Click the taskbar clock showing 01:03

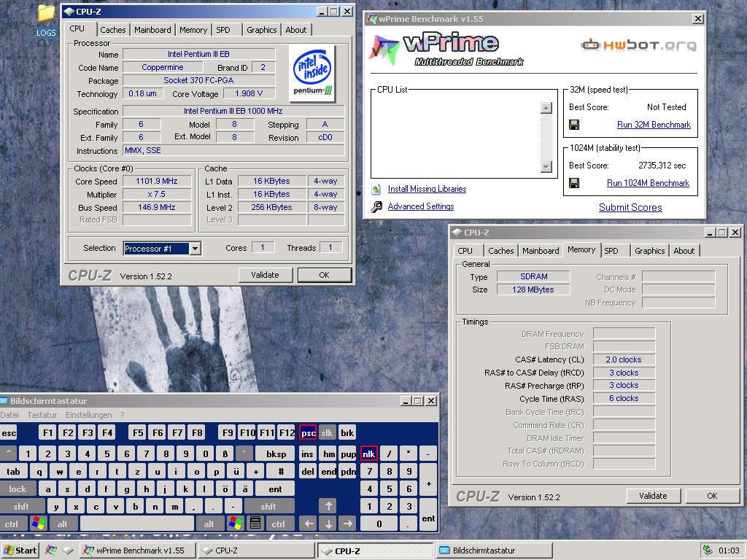tap(729, 551)
